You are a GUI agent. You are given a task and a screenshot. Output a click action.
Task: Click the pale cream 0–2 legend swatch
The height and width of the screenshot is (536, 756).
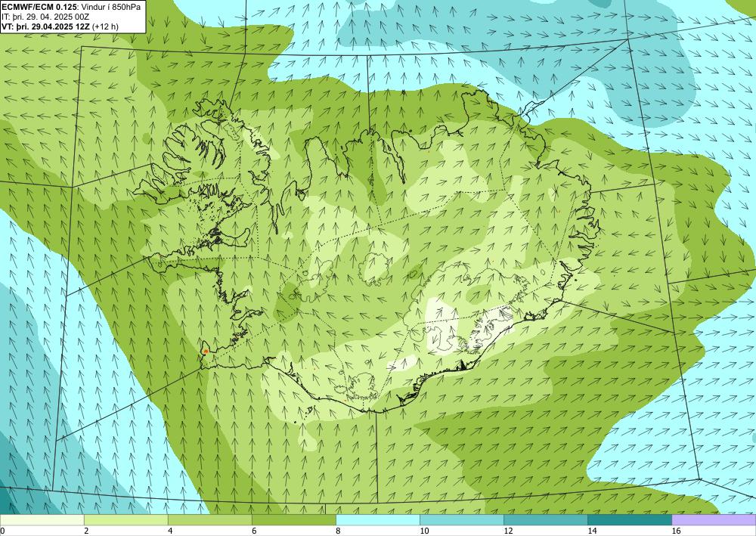(42, 520)
